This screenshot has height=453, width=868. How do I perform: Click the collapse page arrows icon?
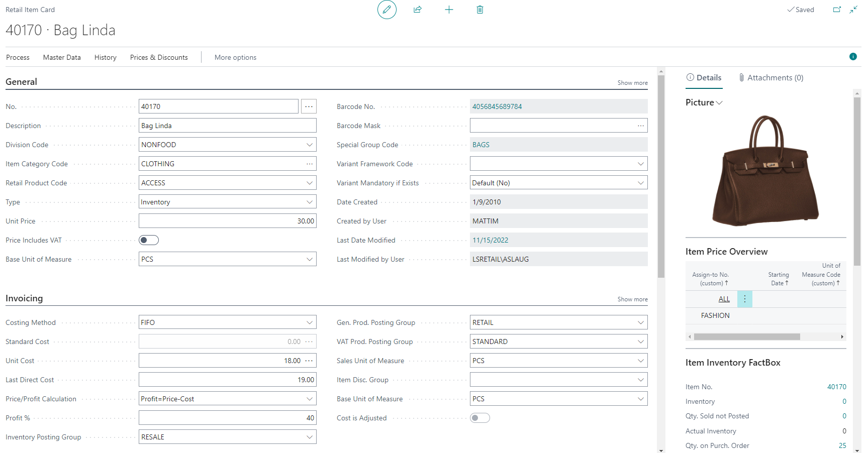tap(853, 10)
